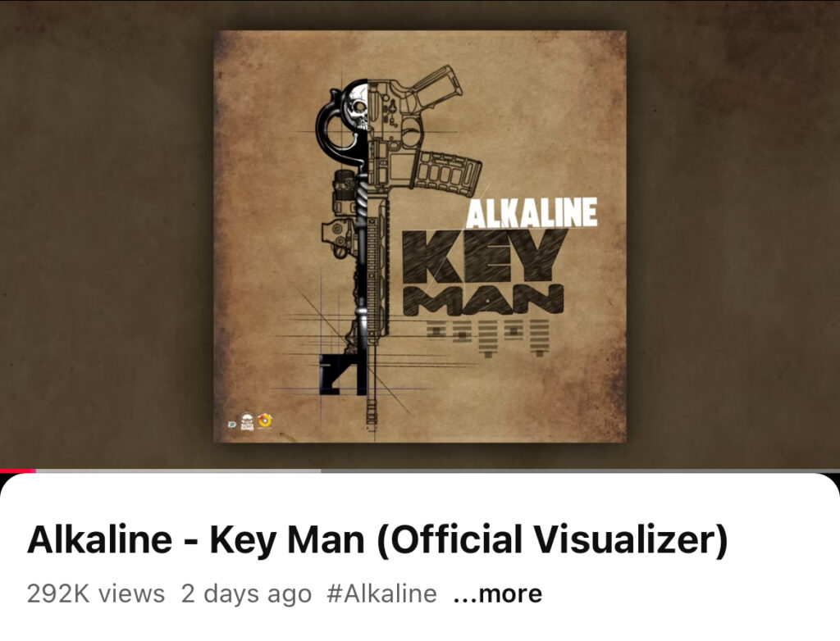Open the #Alkaline hashtag link
The width and height of the screenshot is (840, 641).
(x=382, y=594)
